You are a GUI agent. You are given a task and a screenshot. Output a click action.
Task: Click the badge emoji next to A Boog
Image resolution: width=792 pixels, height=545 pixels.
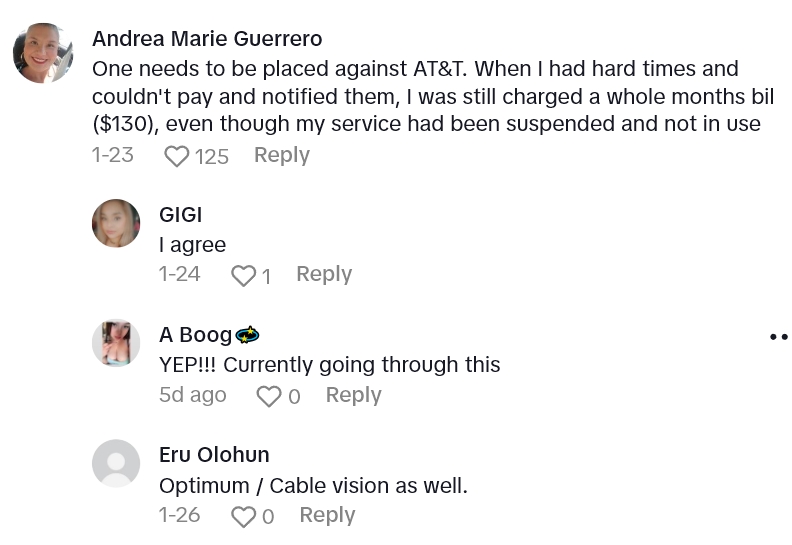[247, 334]
